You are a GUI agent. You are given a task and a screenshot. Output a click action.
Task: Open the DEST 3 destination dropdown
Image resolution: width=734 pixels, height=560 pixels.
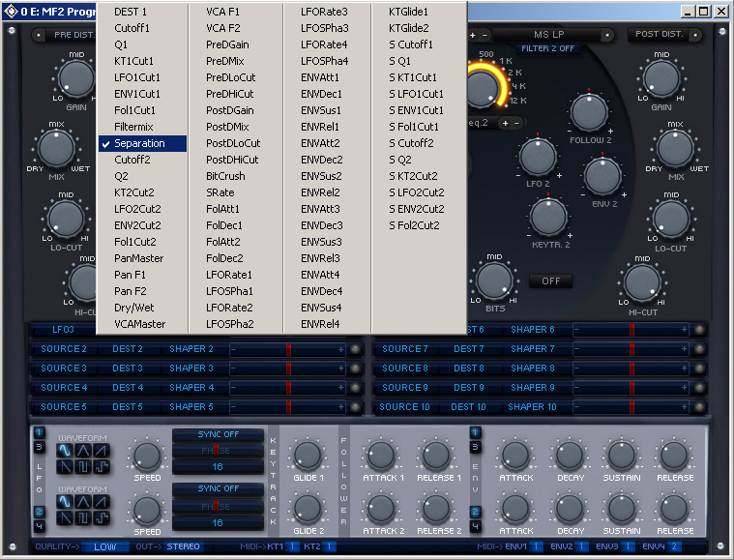tap(128, 368)
